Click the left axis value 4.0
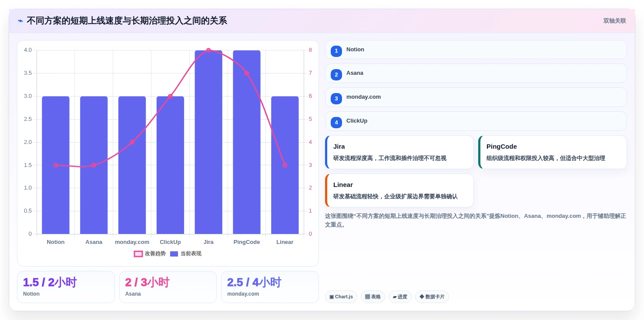Viewport: 644px width, 320px height. tap(28, 50)
